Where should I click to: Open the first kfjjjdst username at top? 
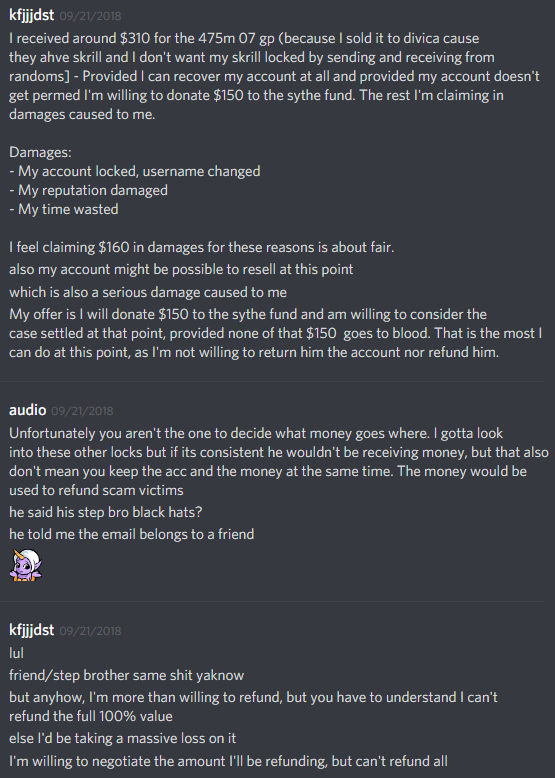pos(31,15)
